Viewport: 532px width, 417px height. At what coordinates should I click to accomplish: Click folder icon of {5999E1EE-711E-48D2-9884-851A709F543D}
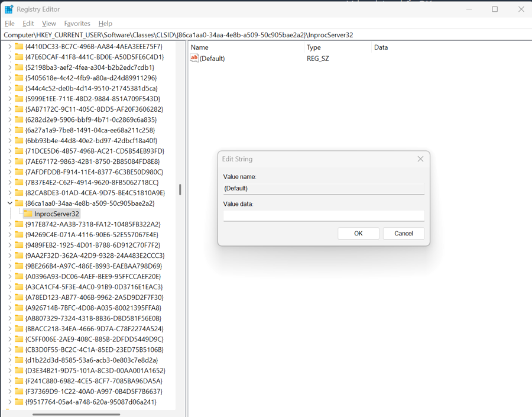[19, 98]
